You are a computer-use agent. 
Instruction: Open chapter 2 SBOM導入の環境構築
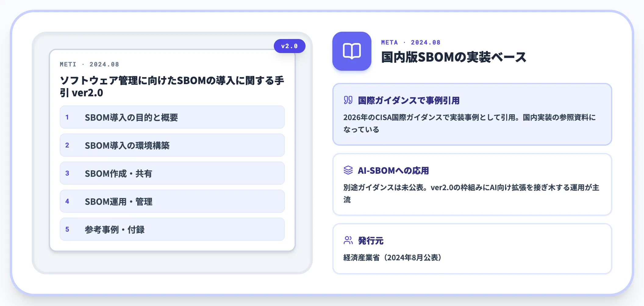(172, 145)
